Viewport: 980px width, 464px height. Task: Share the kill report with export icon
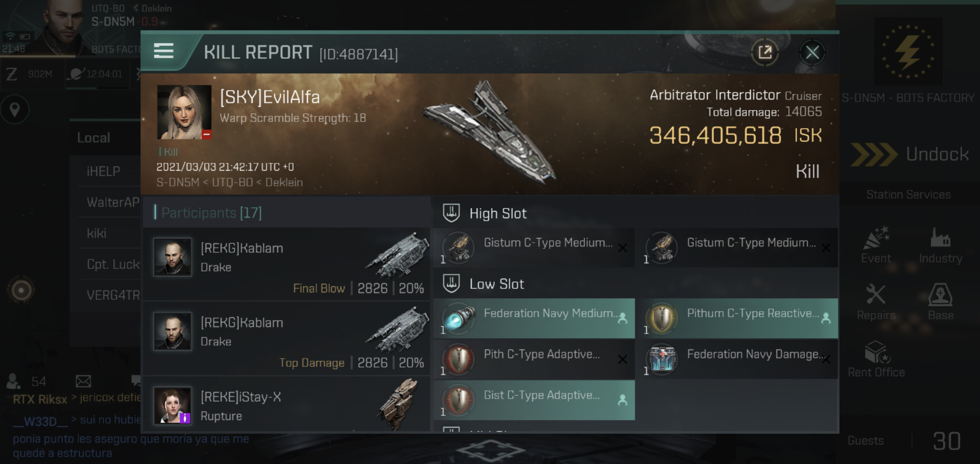tap(765, 52)
